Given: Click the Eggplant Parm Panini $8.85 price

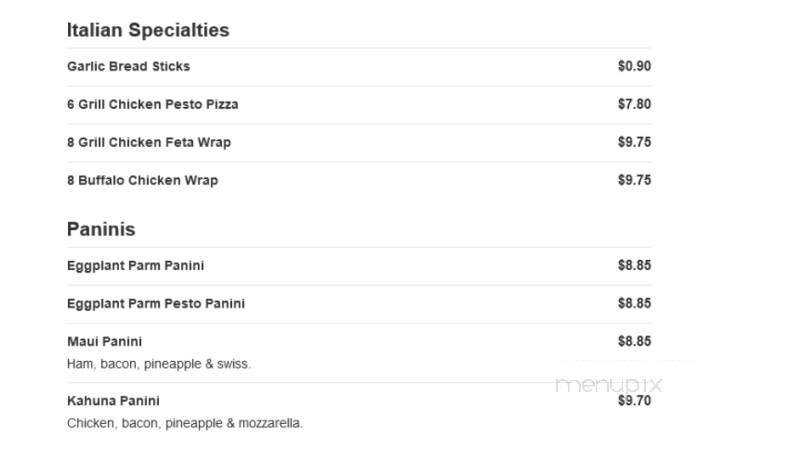Looking at the screenshot, I should tap(634, 265).
